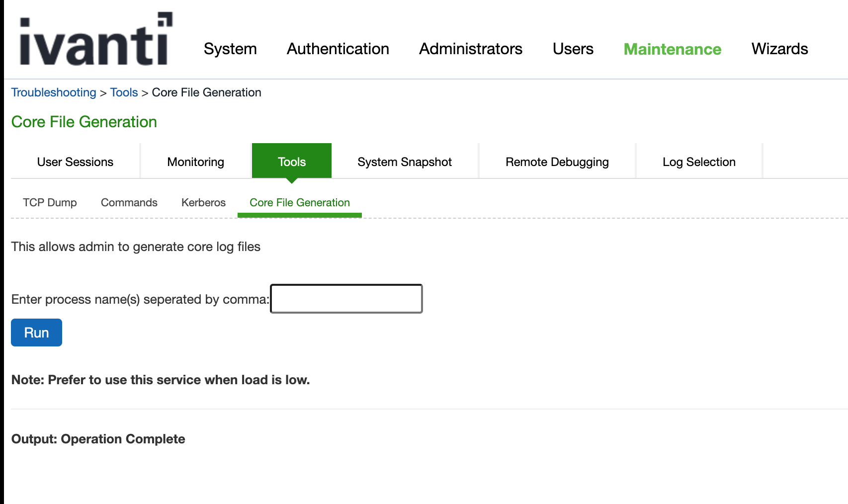
Task: Open the Kerberos sub-tab
Action: click(x=203, y=202)
